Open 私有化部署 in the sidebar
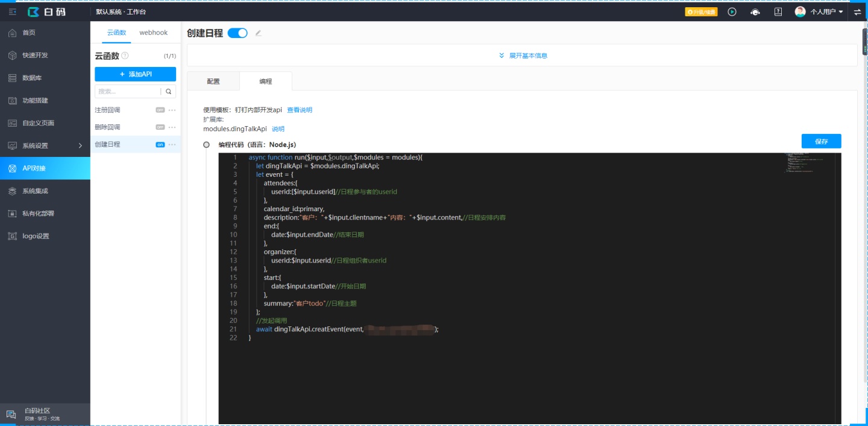This screenshot has height=426, width=868. (x=45, y=214)
